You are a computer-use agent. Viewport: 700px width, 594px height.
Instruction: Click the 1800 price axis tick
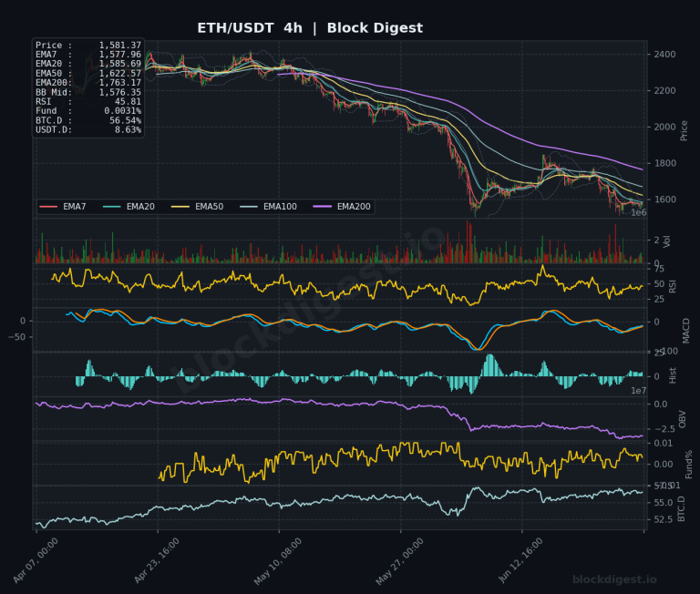coord(664,163)
